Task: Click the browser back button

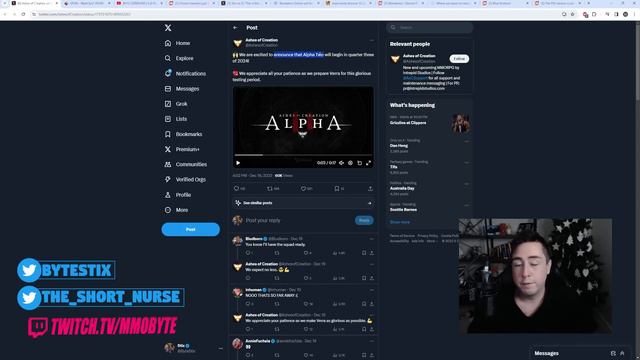Action: (5, 14)
